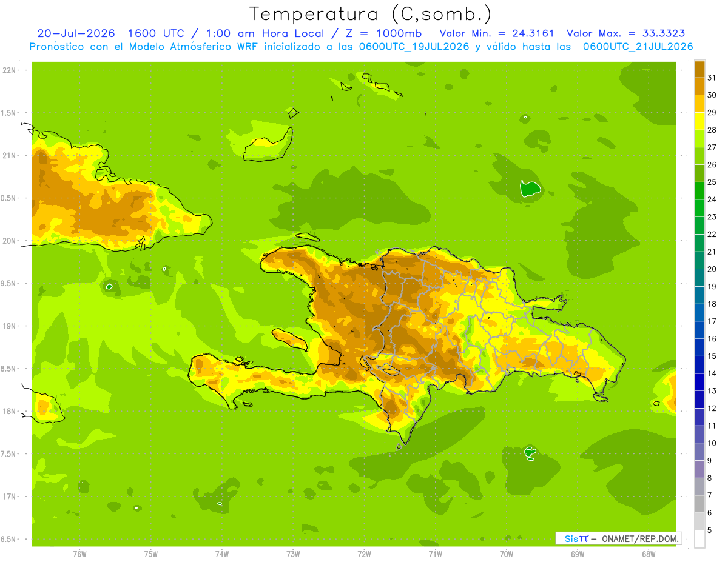Click the legend color band between 30 and 31

(699, 86)
